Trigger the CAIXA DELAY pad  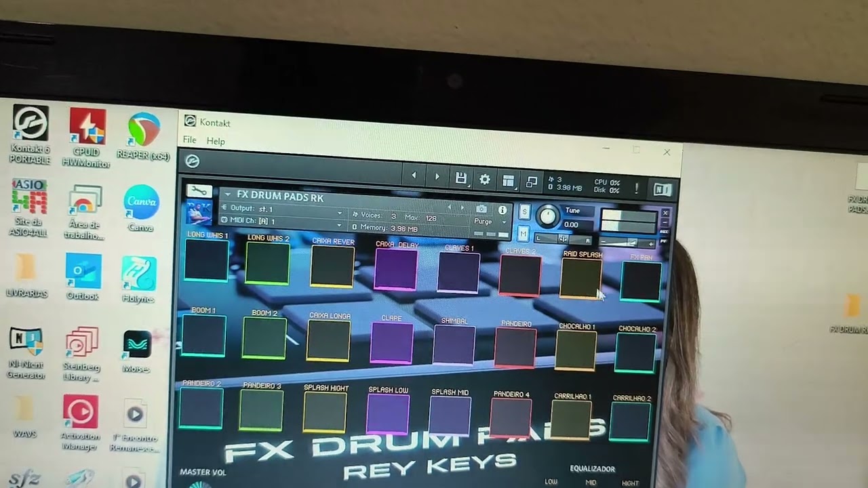[396, 270]
